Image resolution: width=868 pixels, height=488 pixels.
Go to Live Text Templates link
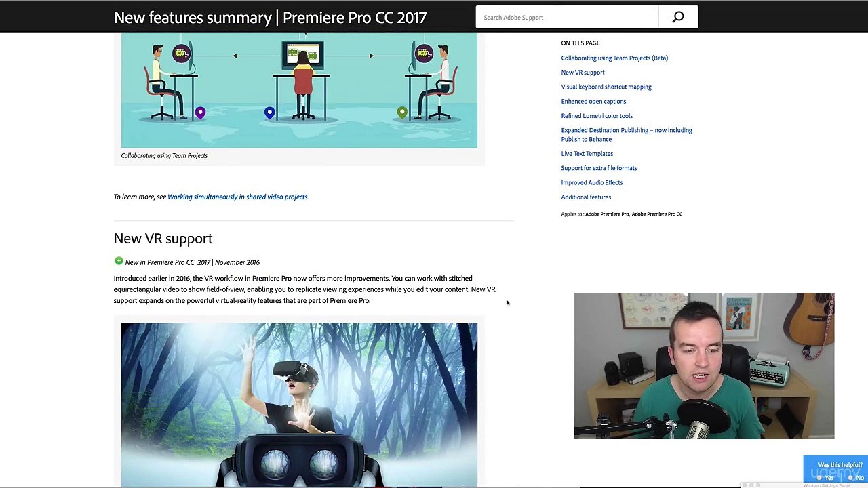pyautogui.click(x=587, y=154)
